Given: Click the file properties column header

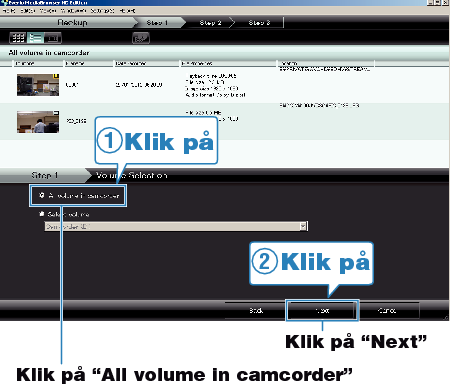Looking at the screenshot, I should point(229,63).
